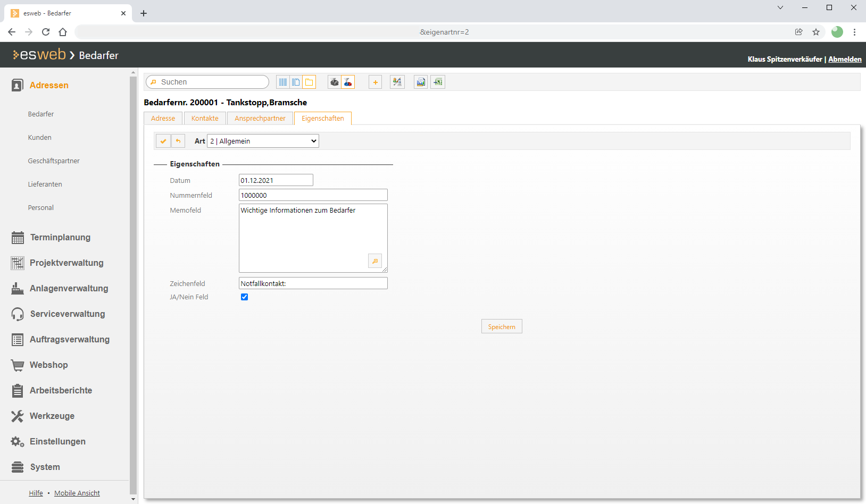Open Serviceverwaltung in the sidebar
Image resolution: width=866 pixels, height=504 pixels.
click(x=67, y=314)
